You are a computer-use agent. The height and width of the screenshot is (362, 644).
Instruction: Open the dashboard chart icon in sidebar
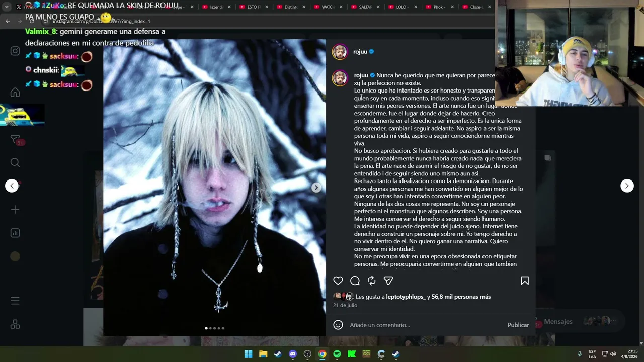coord(15,233)
